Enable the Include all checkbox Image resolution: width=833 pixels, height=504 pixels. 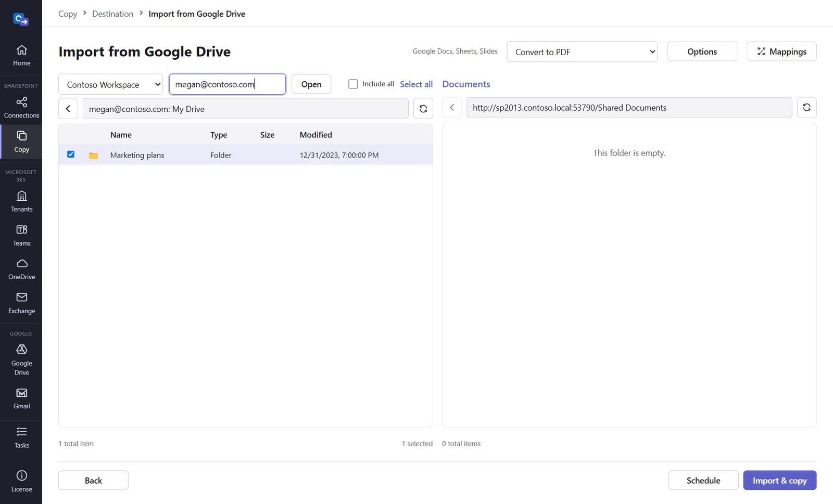click(353, 84)
